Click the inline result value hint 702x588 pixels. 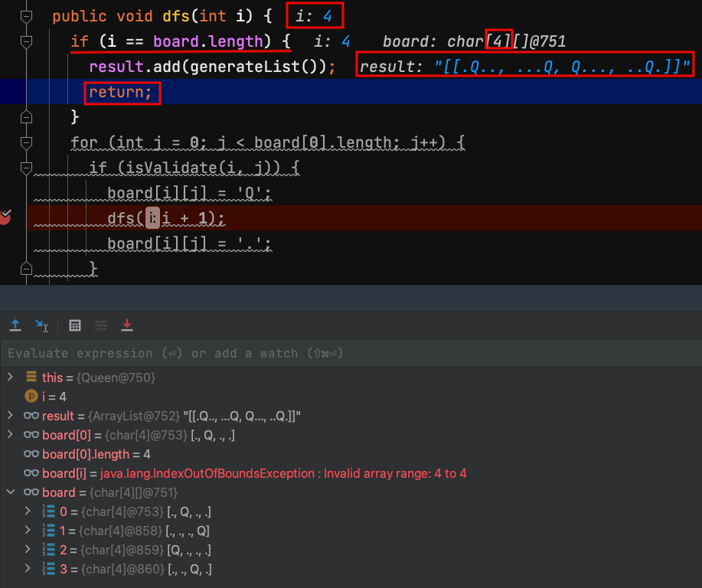[x=525, y=67]
